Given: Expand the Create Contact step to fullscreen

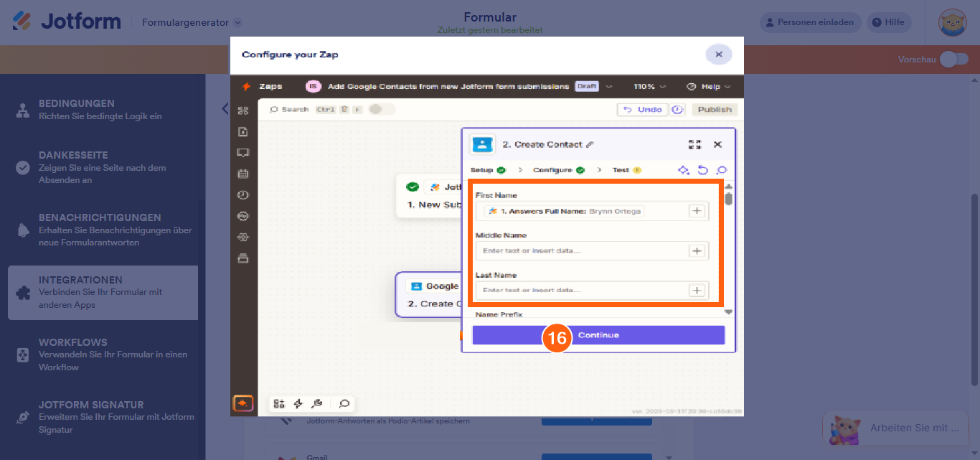Looking at the screenshot, I should pos(694,144).
